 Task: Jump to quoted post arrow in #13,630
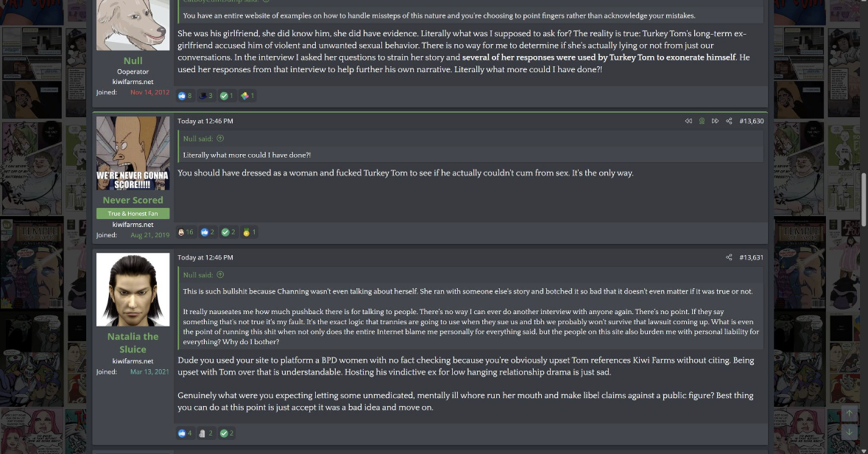[220, 139]
